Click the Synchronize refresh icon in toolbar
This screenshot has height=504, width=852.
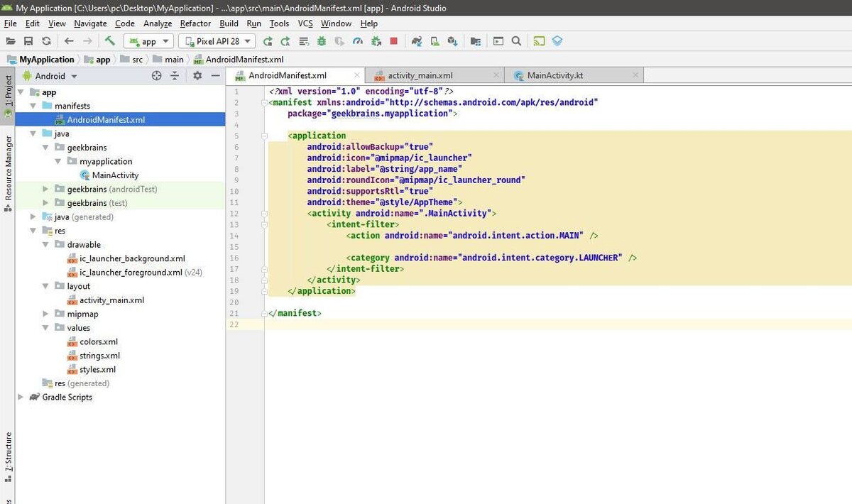coord(46,41)
